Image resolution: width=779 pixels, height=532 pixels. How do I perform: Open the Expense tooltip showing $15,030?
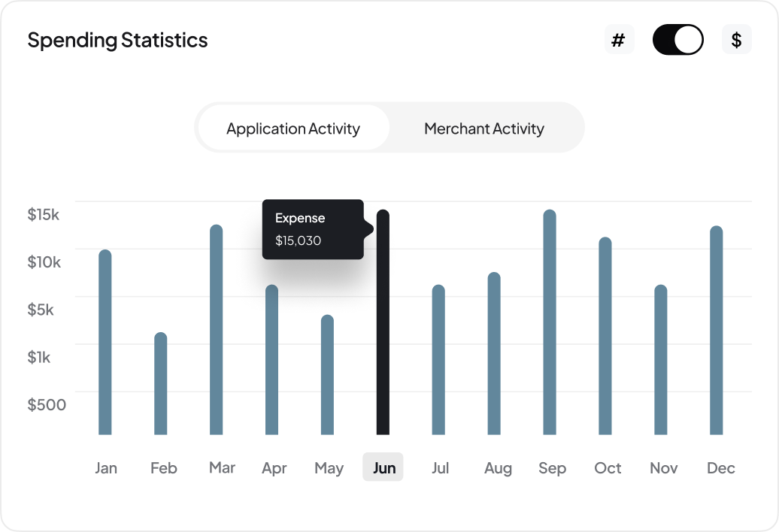pos(313,229)
